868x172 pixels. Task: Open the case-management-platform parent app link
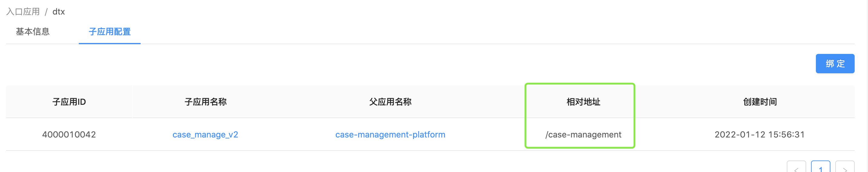390,135
